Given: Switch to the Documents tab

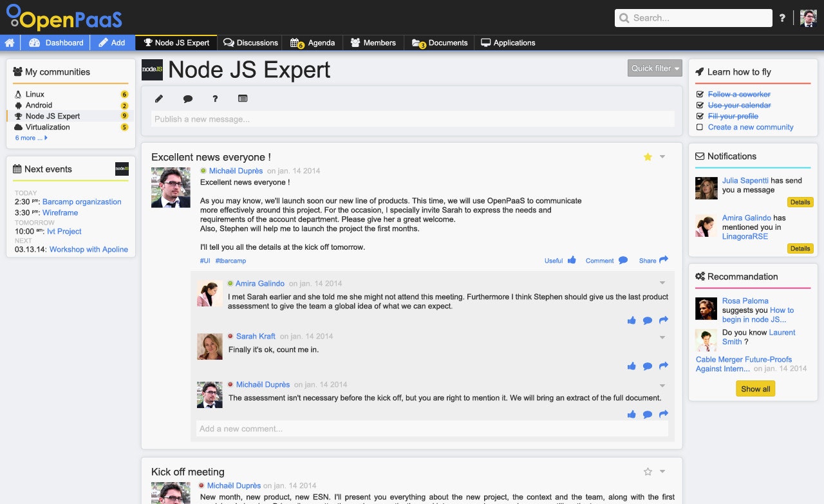Looking at the screenshot, I should pyautogui.click(x=440, y=42).
